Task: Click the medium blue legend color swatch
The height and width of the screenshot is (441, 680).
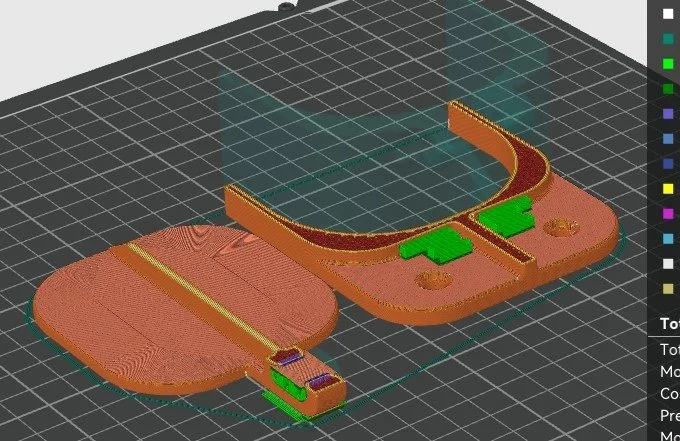Action: tap(668, 139)
